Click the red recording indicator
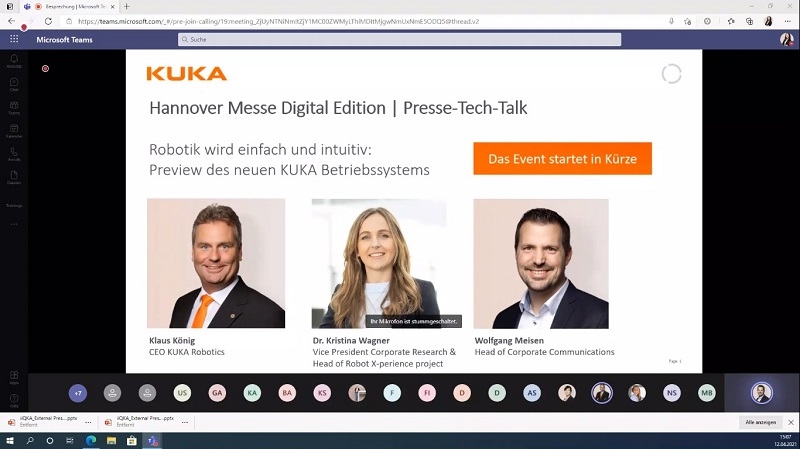Image resolution: width=800 pixels, height=449 pixels. point(45,68)
